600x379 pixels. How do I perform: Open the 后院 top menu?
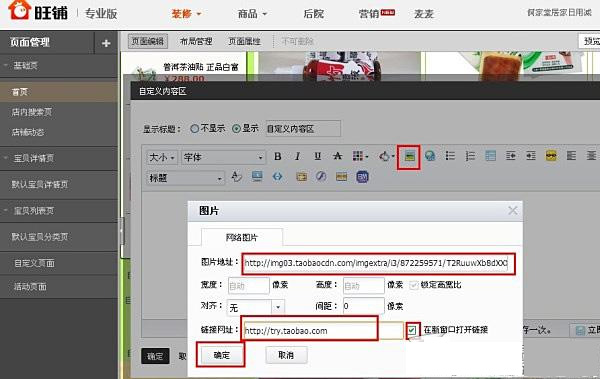point(313,14)
